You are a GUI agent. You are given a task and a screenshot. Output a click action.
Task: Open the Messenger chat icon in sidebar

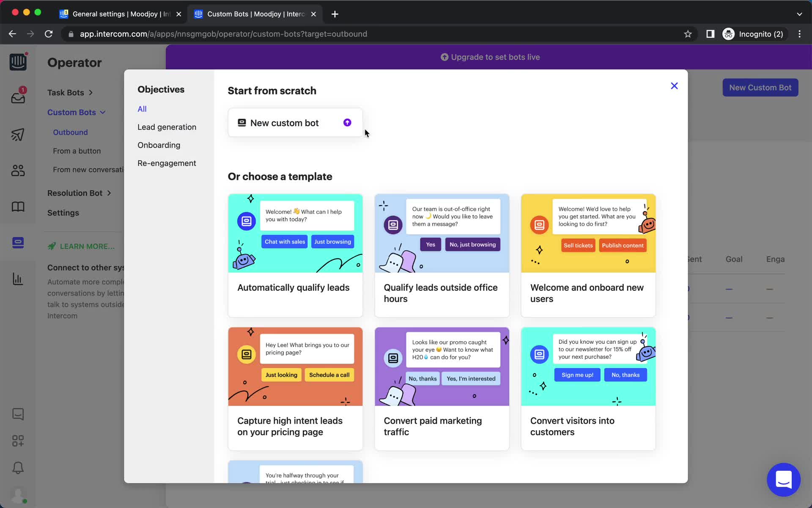18,414
